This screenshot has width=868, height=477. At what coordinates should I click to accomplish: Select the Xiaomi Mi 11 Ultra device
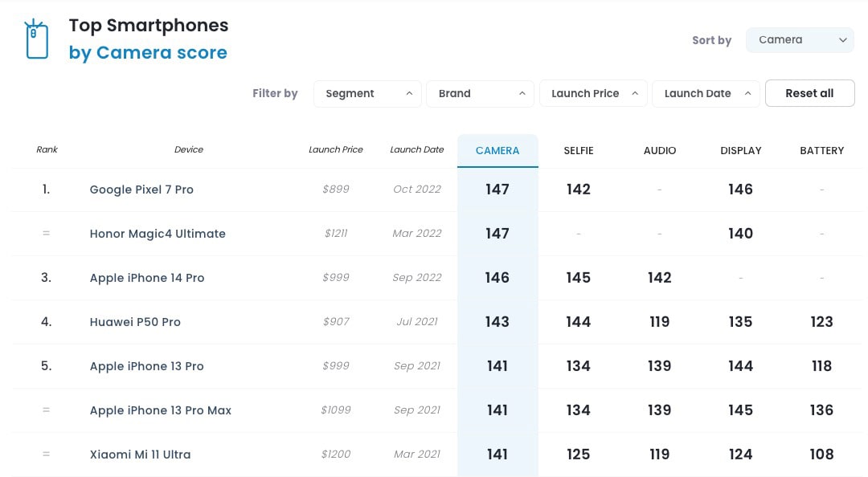[x=141, y=455]
